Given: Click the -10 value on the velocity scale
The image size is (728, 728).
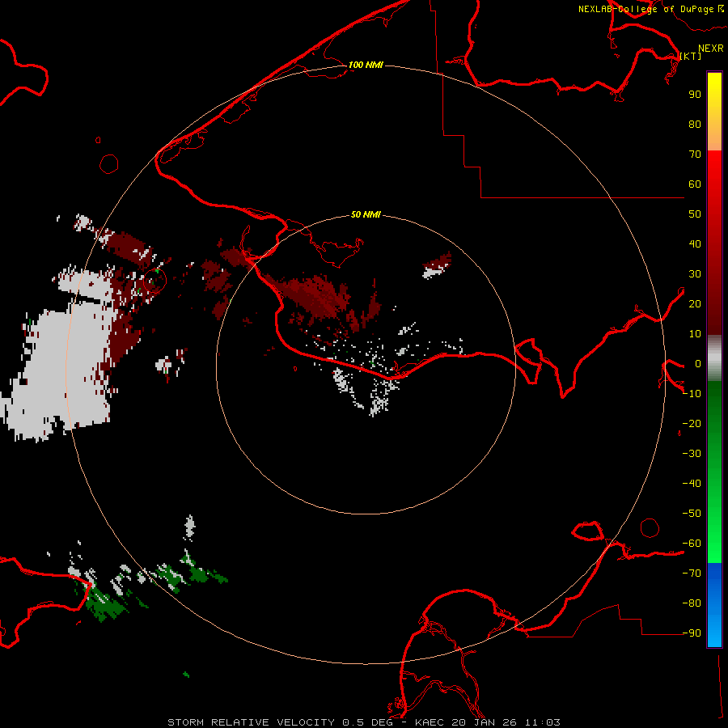Looking at the screenshot, I should pos(692,394).
